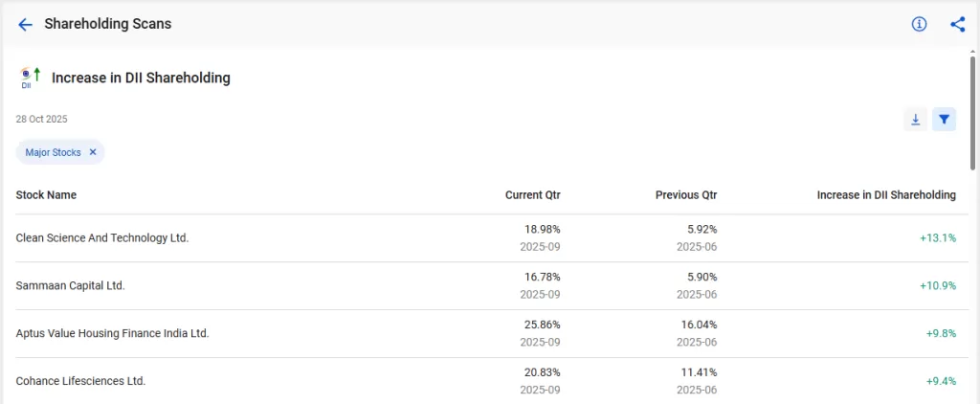Click the back arrow icon
This screenshot has width=980, height=404.
pyautogui.click(x=25, y=24)
